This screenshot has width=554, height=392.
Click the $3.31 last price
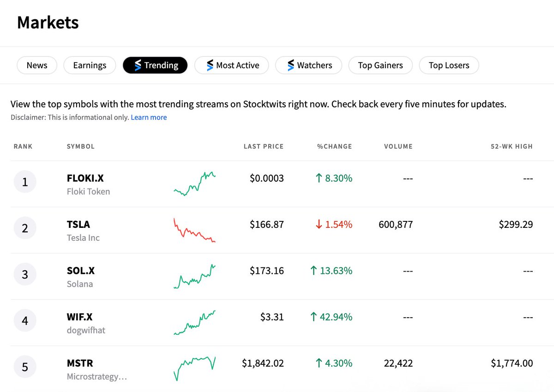(x=272, y=317)
